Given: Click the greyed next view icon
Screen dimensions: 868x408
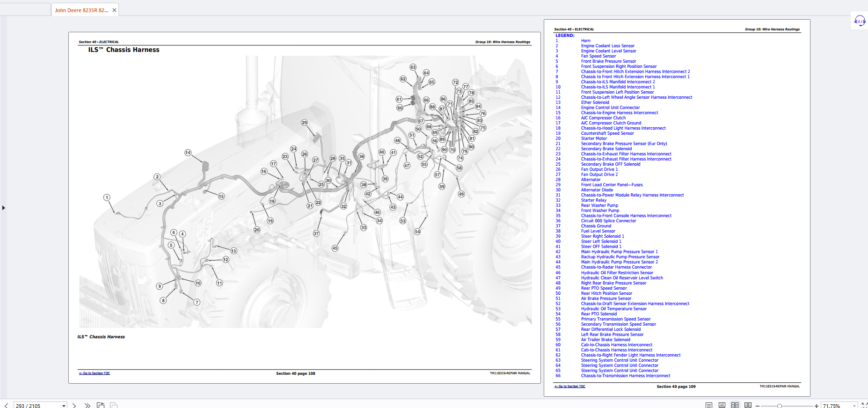Looking at the screenshot, I should click(x=114, y=405).
